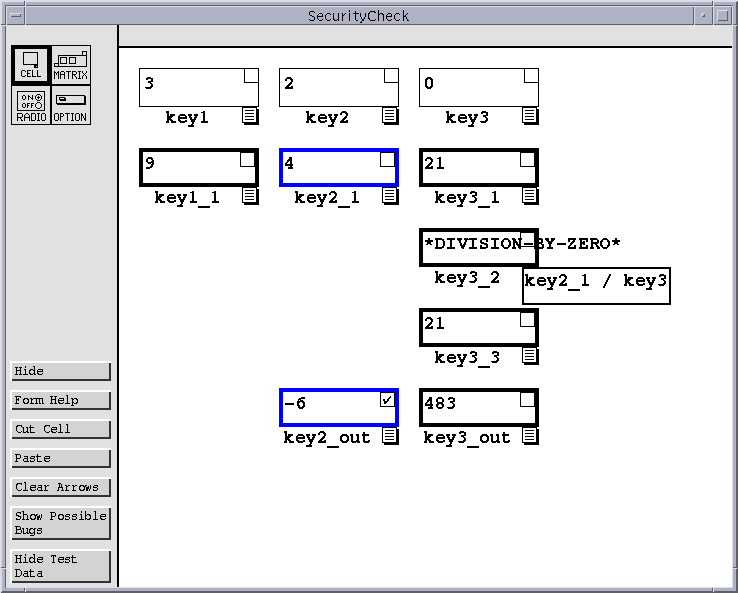
Task: Click the Show Possible Bugs button
Action: click(x=60, y=523)
